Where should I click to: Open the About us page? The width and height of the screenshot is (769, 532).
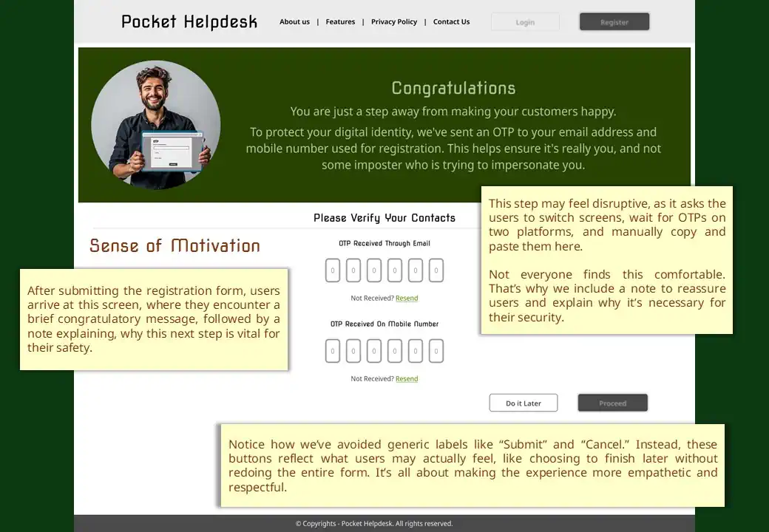coord(294,21)
